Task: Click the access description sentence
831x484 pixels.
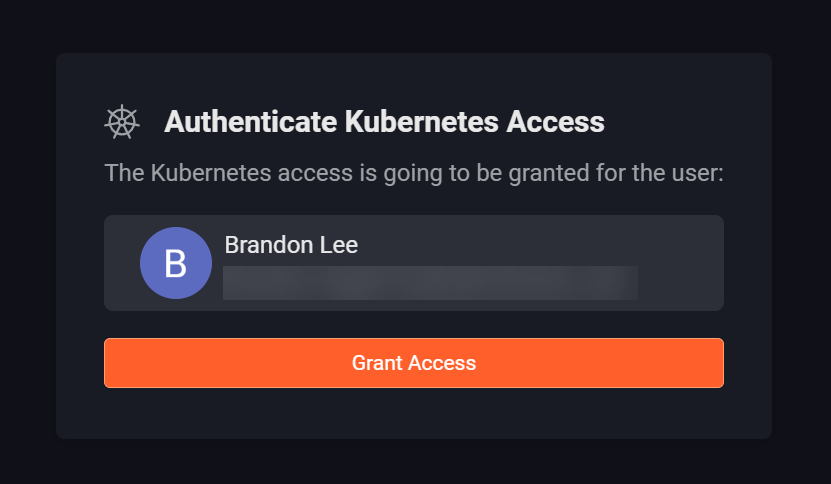Action: tap(413, 173)
